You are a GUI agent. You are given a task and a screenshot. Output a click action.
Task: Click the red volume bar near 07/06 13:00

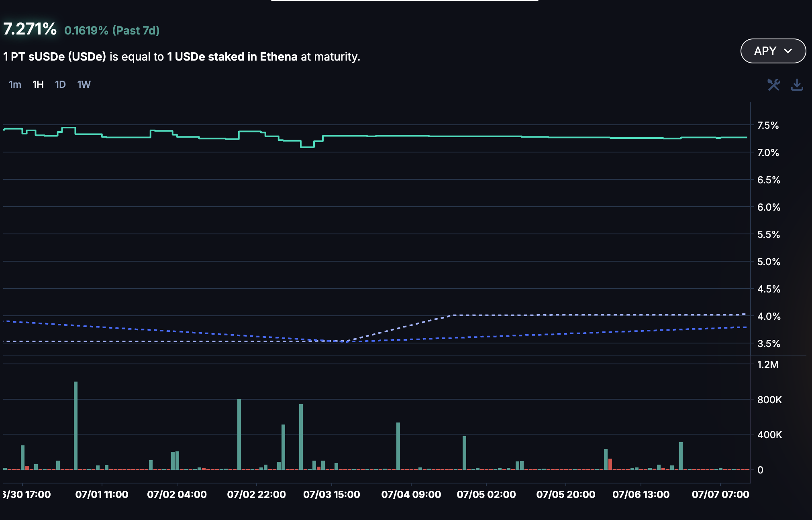point(610,464)
